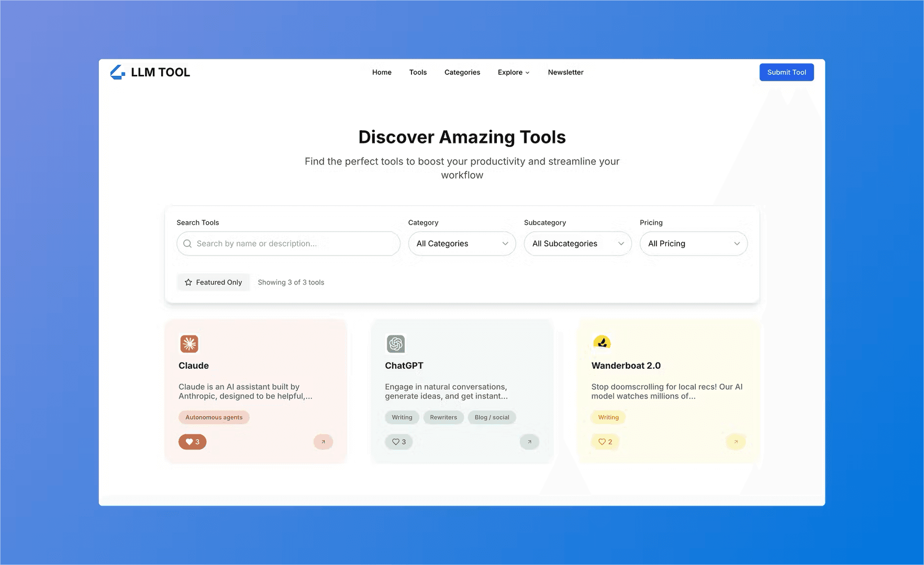Open ChatGPT's external link arrow icon
This screenshot has height=565, width=924.
tap(529, 442)
